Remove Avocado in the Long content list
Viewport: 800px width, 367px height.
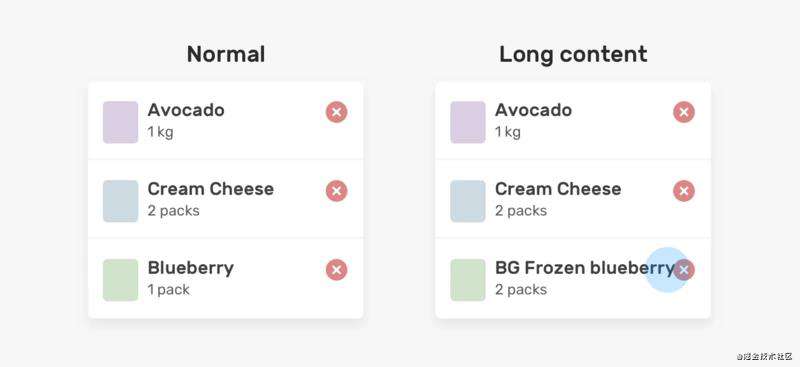pos(684,112)
